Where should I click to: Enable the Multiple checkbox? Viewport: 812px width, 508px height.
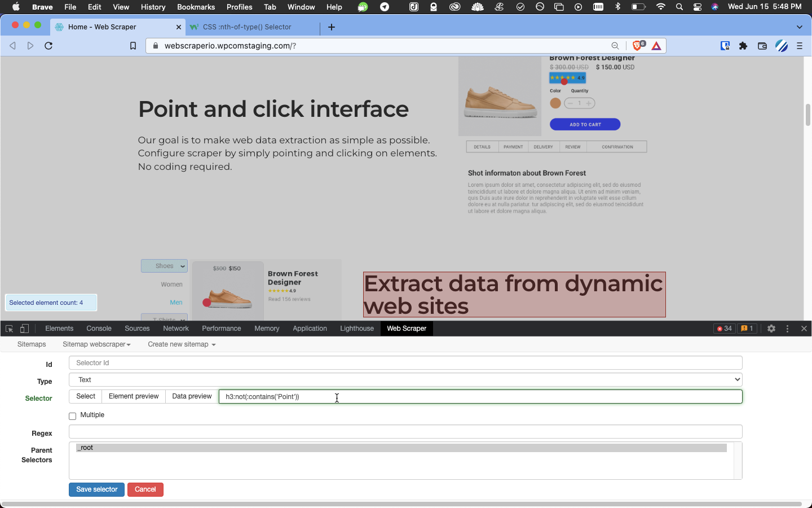tap(72, 416)
